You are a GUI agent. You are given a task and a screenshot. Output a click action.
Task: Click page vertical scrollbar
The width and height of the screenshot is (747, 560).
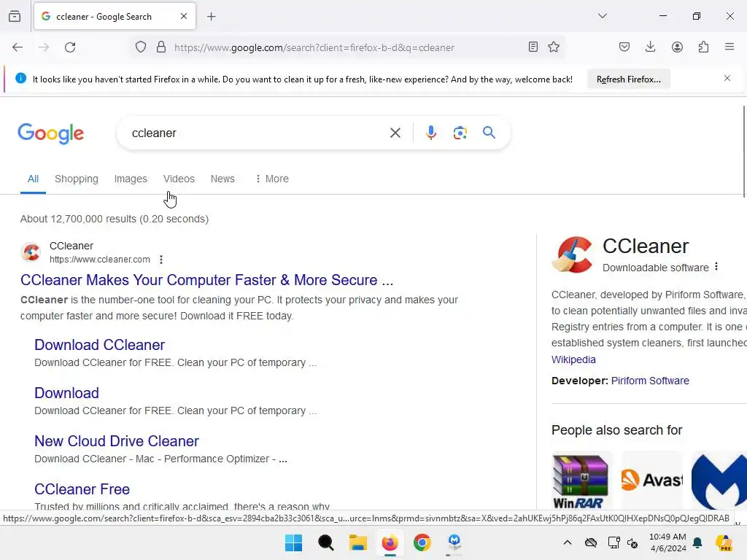(743, 152)
